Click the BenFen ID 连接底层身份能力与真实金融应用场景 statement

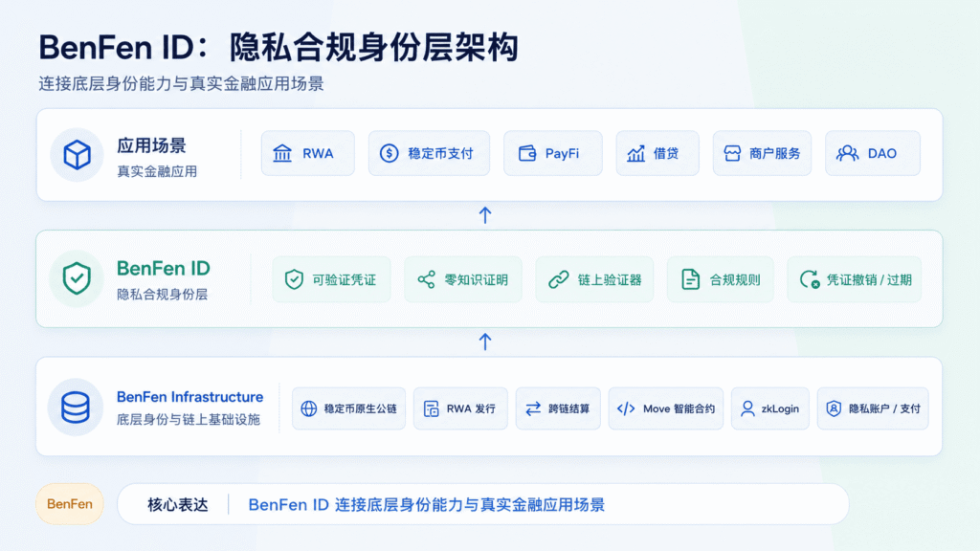tap(426, 505)
